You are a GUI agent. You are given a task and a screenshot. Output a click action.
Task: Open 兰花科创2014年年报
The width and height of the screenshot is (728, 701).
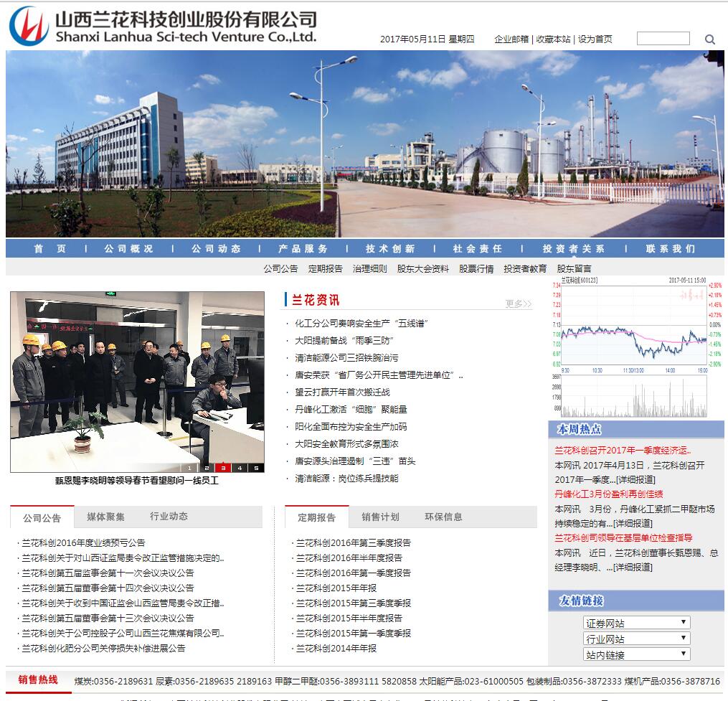[x=336, y=648]
